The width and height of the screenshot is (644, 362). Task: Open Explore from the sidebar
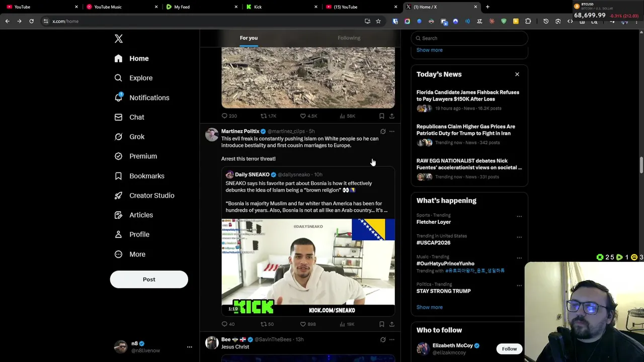tap(133, 78)
